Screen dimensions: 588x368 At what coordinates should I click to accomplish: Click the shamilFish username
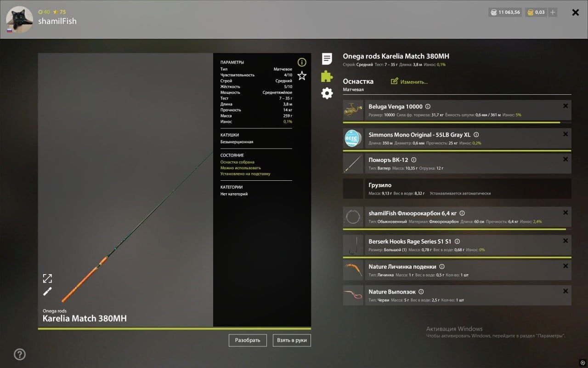(57, 21)
